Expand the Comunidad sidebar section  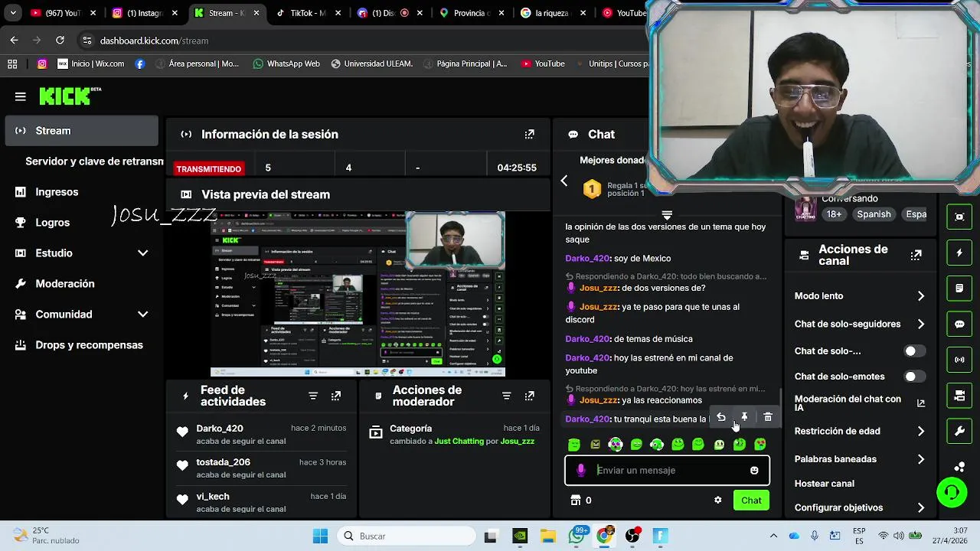pyautogui.click(x=142, y=315)
